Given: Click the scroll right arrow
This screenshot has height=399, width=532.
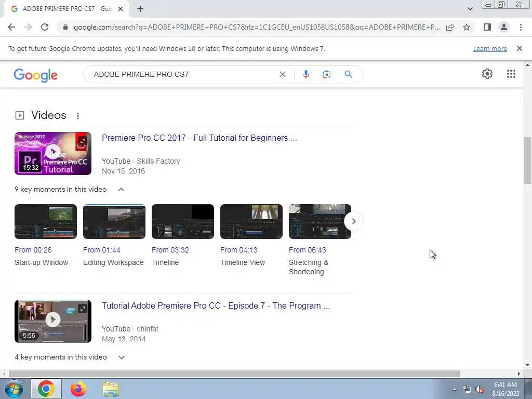Looking at the screenshot, I should pos(519,374).
